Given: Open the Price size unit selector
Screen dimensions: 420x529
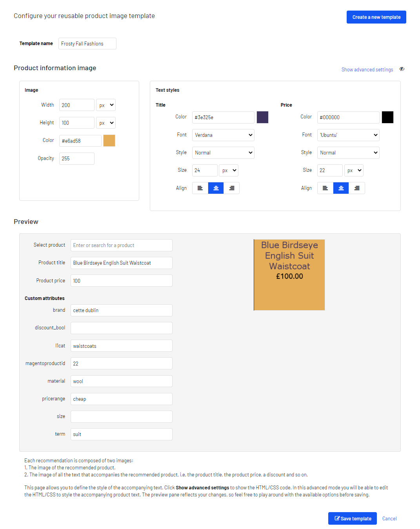Looking at the screenshot, I should click(x=354, y=170).
